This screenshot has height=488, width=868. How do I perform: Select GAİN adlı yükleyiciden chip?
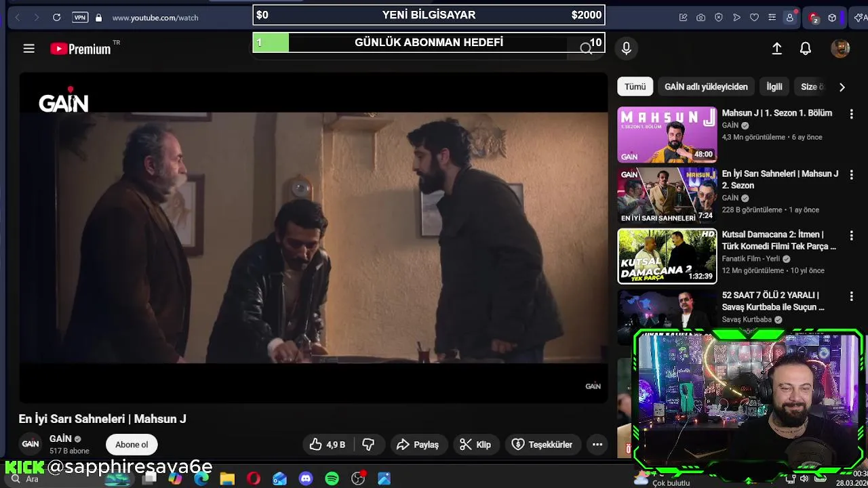pyautogui.click(x=706, y=87)
